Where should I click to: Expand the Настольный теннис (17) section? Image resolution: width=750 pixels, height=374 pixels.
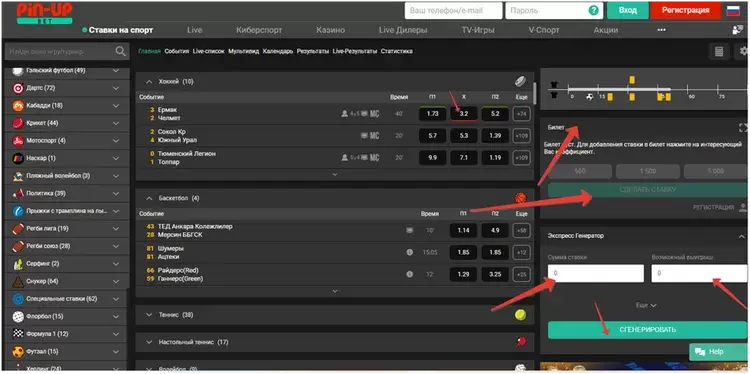pyautogui.click(x=149, y=342)
